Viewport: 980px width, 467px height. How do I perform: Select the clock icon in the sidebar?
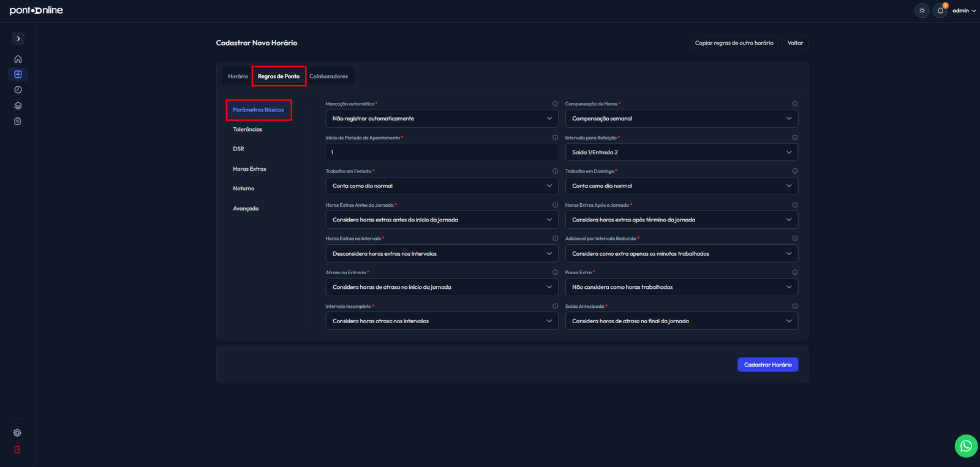point(18,90)
